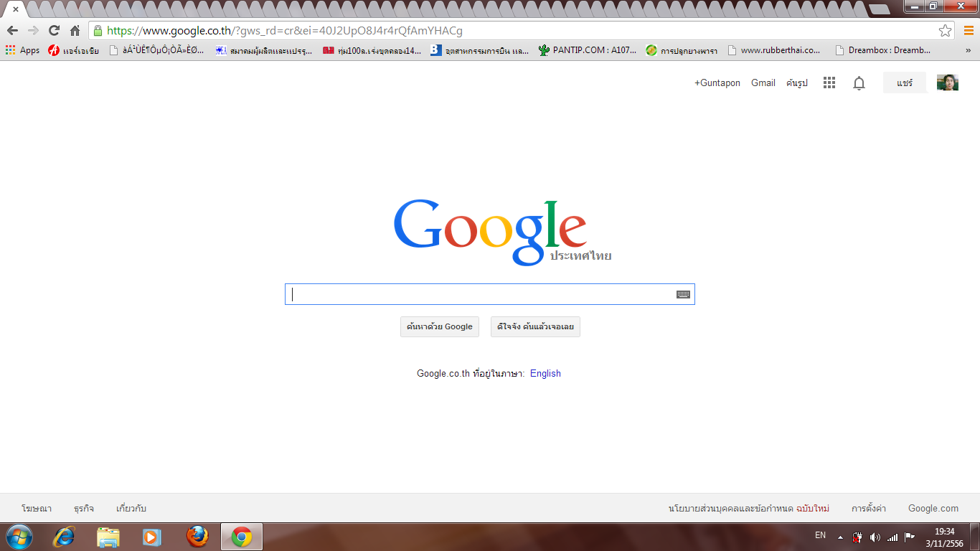Viewport: 980px width, 551px height.
Task: Open a new tab with the small tab button
Action: pos(879,9)
